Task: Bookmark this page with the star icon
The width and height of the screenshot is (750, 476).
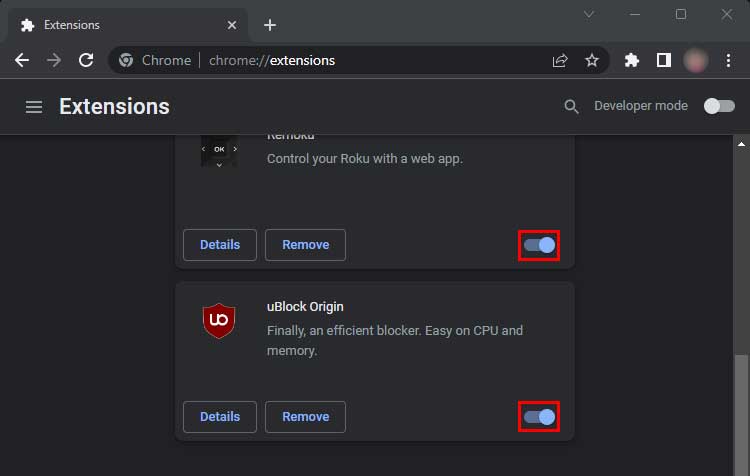Action: 592,60
